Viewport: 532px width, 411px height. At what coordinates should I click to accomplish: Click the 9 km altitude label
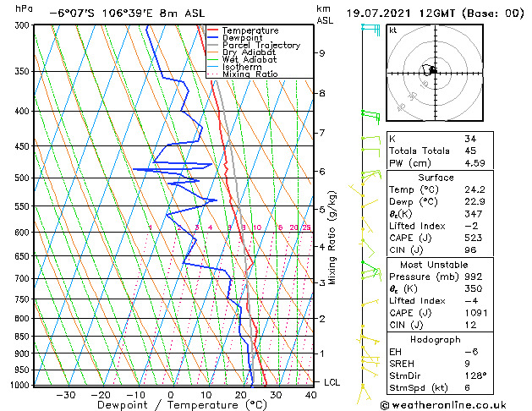(322, 53)
